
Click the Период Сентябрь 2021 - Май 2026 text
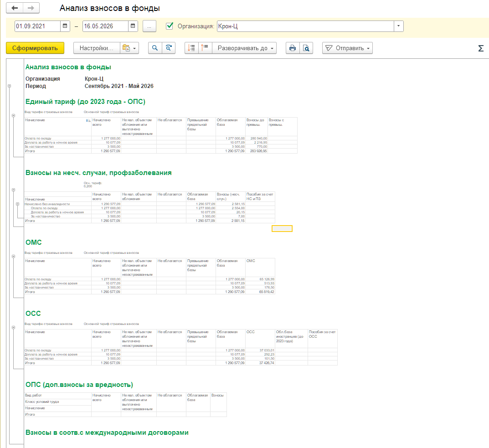(89, 86)
